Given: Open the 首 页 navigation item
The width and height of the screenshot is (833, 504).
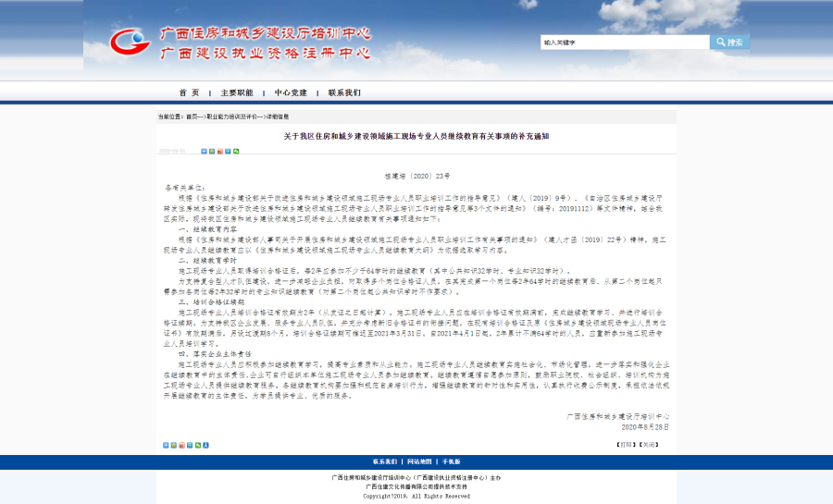Looking at the screenshot, I should point(189,92).
